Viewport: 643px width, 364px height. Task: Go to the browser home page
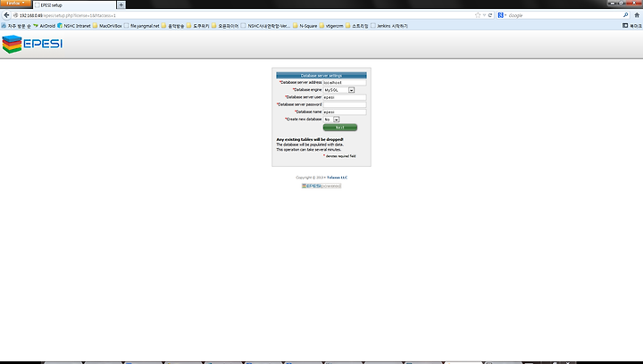[x=637, y=15]
